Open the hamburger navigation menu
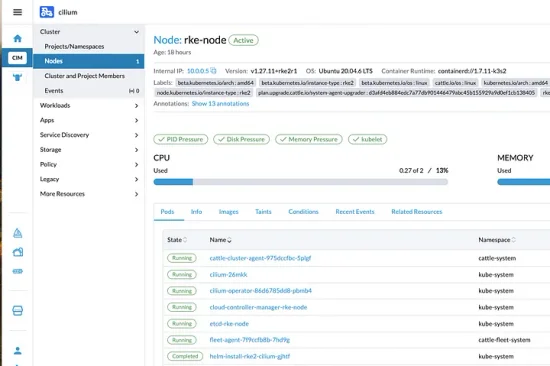The image size is (550, 366). point(17,12)
